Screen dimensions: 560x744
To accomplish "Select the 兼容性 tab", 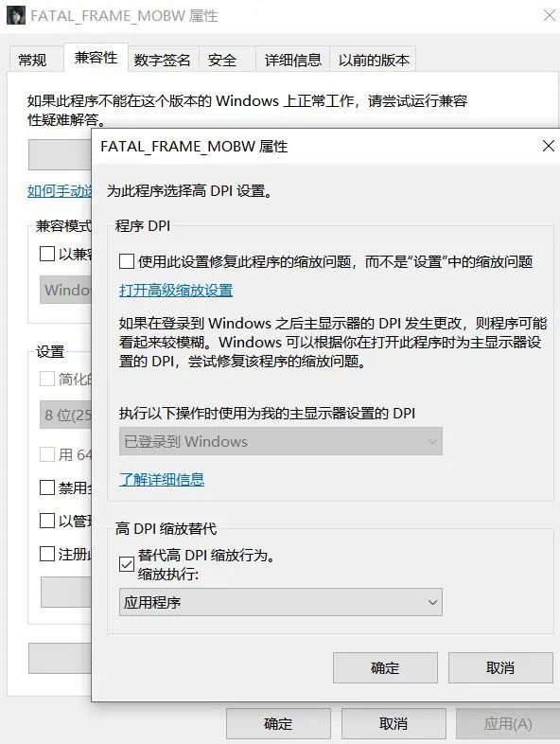I will pyautogui.click(x=96, y=58).
